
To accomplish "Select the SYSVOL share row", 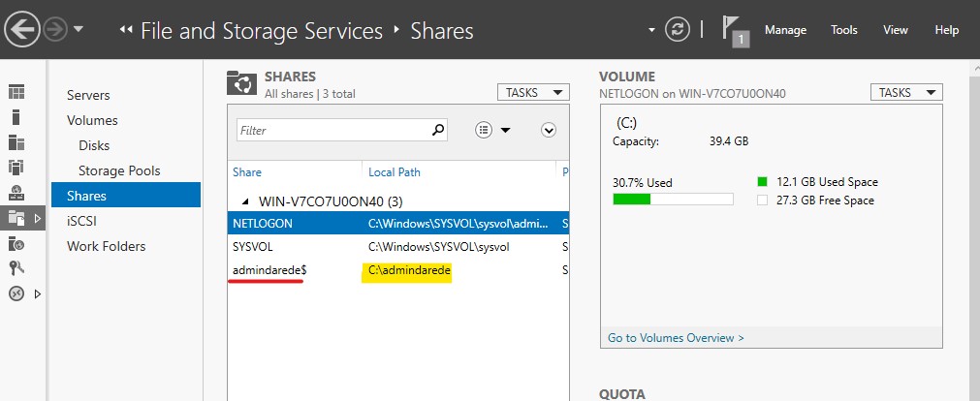I will (398, 247).
